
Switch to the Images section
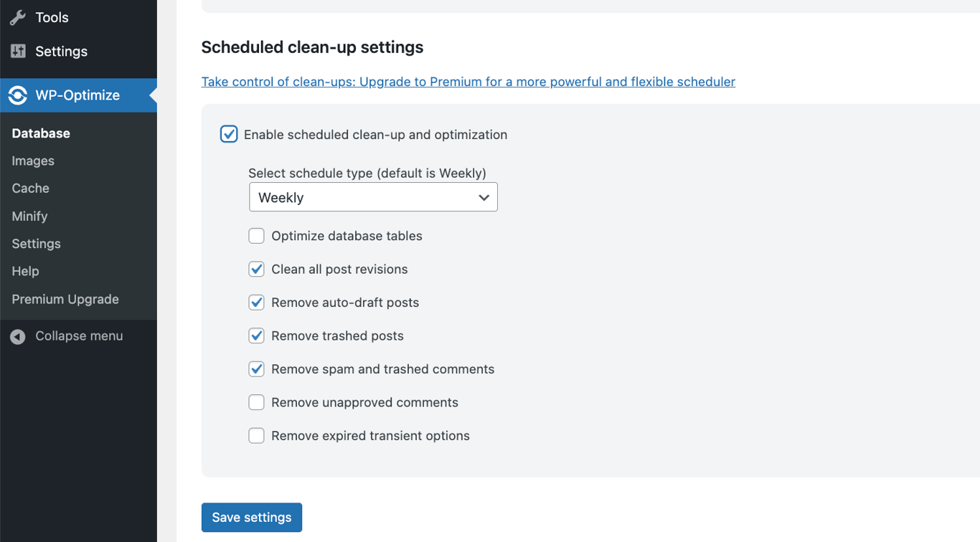coord(32,161)
